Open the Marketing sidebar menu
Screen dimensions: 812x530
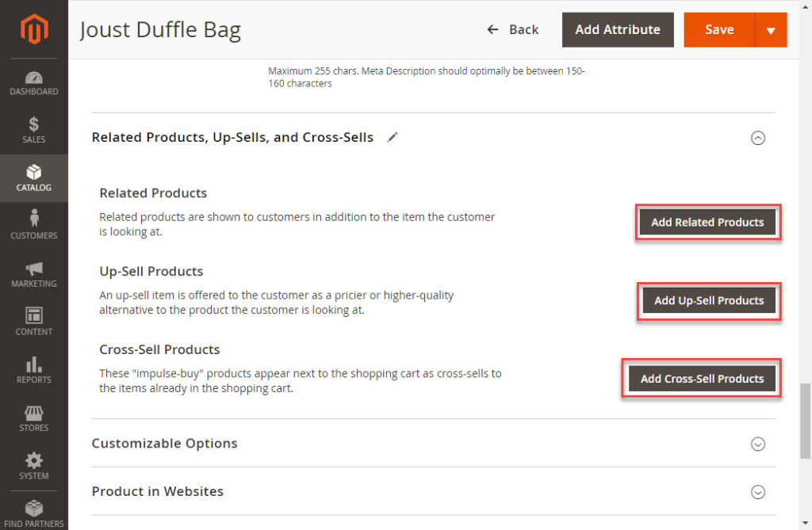[x=34, y=274]
